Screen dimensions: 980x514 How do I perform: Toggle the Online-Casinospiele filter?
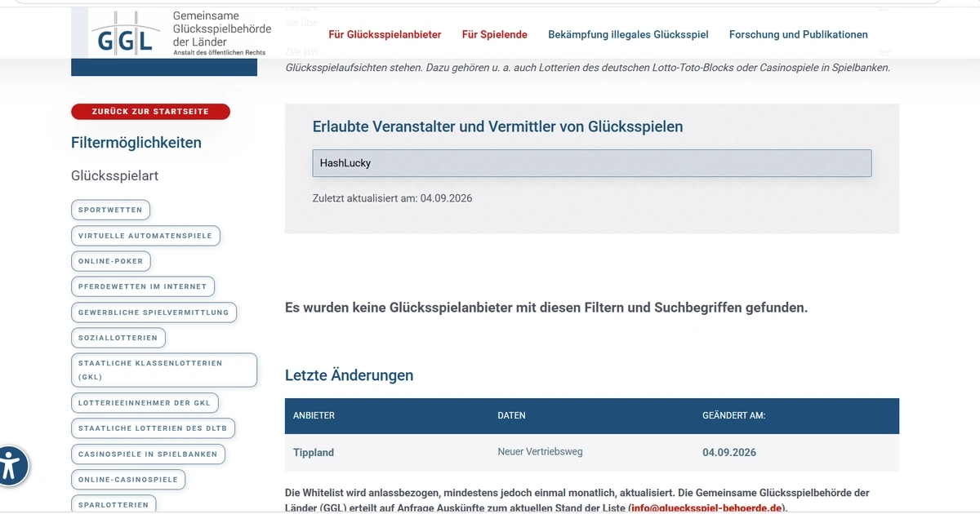tap(128, 480)
